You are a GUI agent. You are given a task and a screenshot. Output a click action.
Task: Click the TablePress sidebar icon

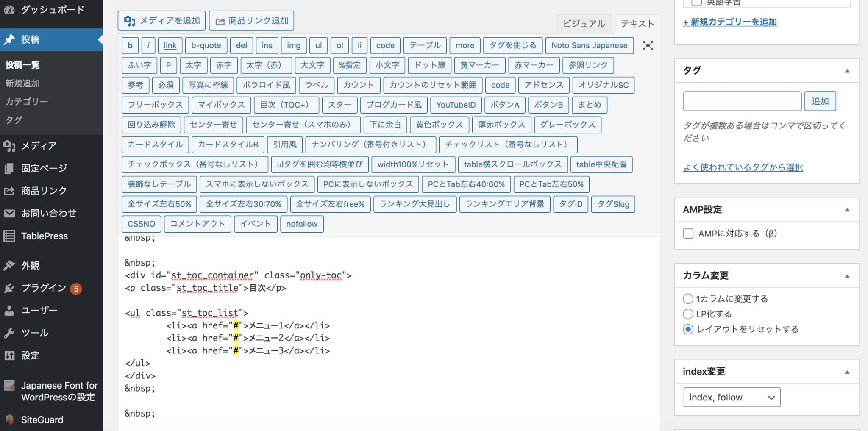tap(9, 236)
